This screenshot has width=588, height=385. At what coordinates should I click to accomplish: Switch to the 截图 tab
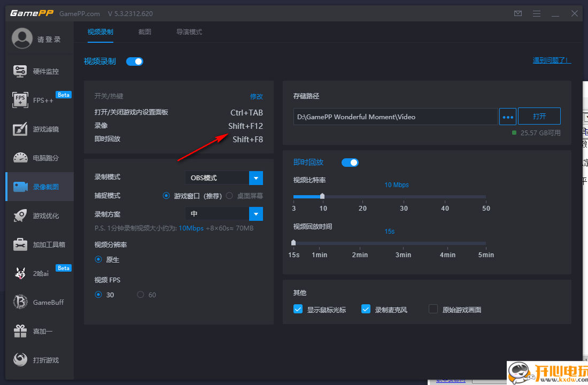pos(145,32)
